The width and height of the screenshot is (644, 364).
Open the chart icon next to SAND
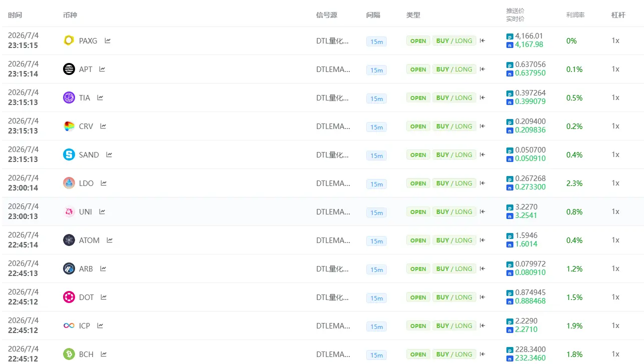(109, 154)
